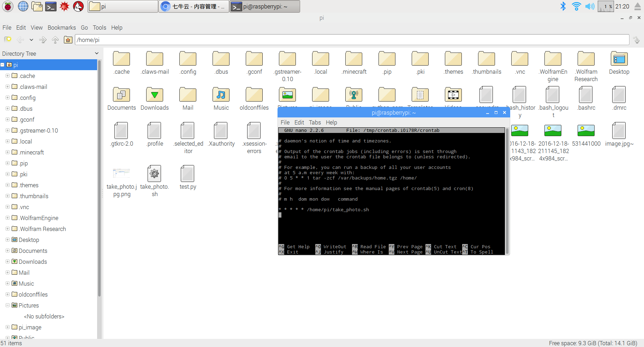Screen dimensions: 644x347
Task: Launch the terminal from the taskbar launcher
Action: tap(51, 6)
